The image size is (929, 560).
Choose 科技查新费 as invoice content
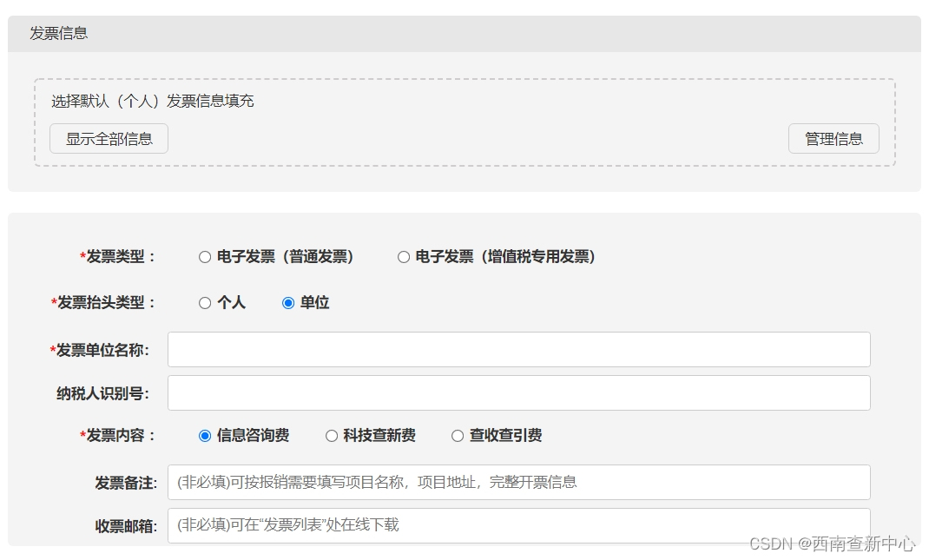[332, 436]
